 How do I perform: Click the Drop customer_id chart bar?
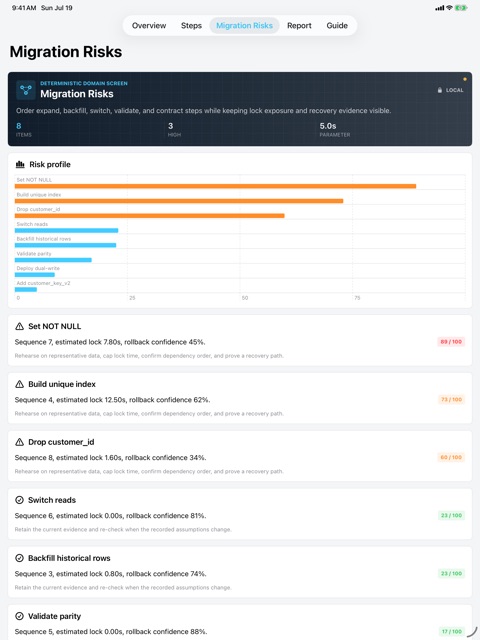coord(150,216)
